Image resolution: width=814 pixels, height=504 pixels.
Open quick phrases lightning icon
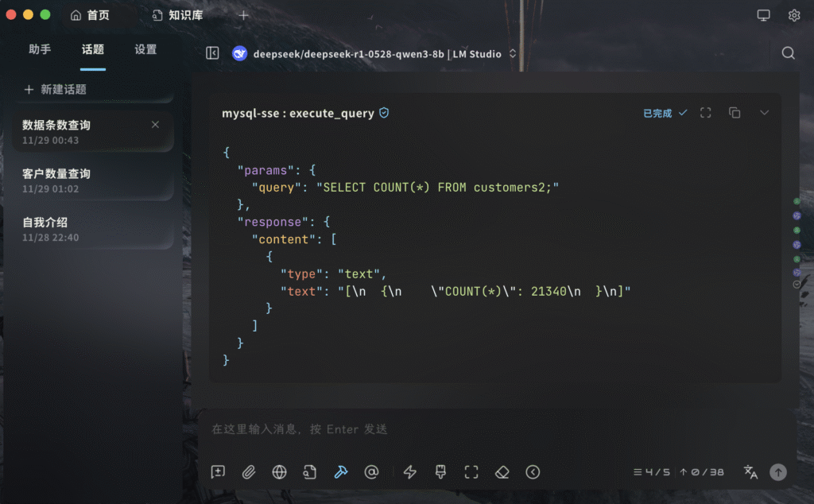point(410,472)
